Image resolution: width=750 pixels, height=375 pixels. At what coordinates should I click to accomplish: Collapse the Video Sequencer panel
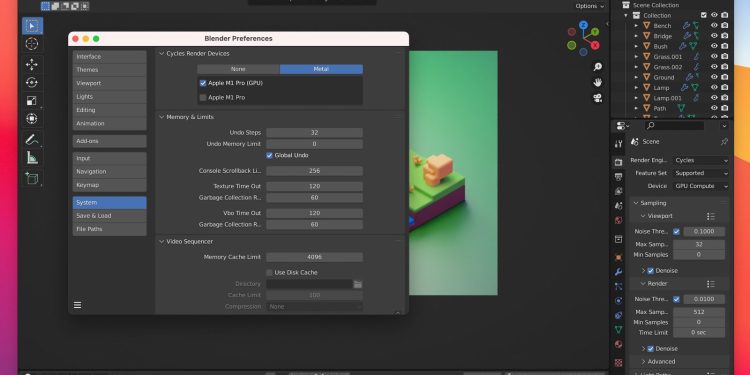162,242
